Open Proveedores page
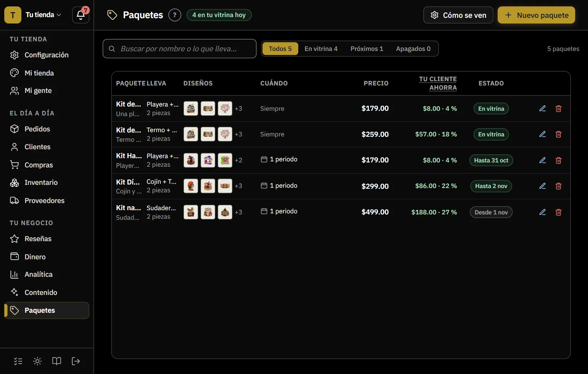Viewport: 588px width, 374px height. pyautogui.click(x=47, y=201)
